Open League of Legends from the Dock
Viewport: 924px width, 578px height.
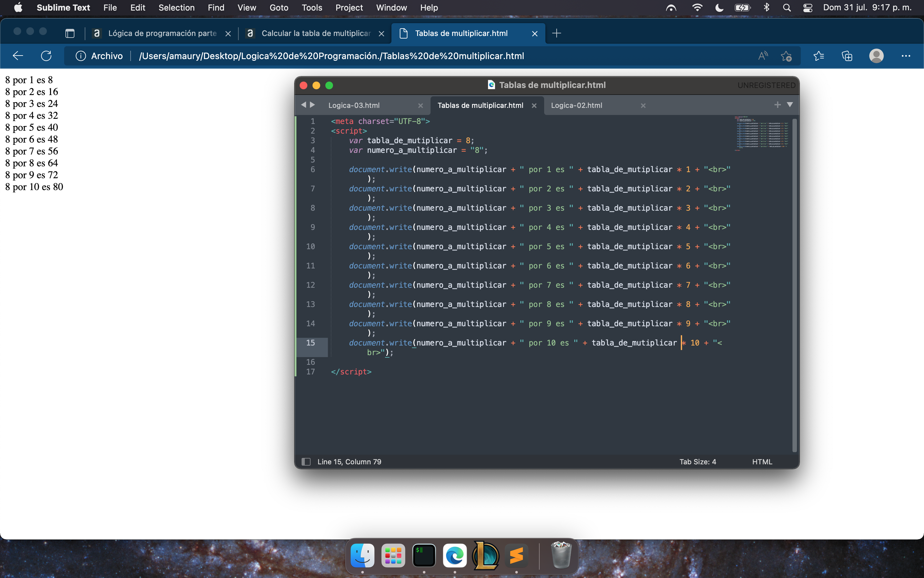click(486, 555)
